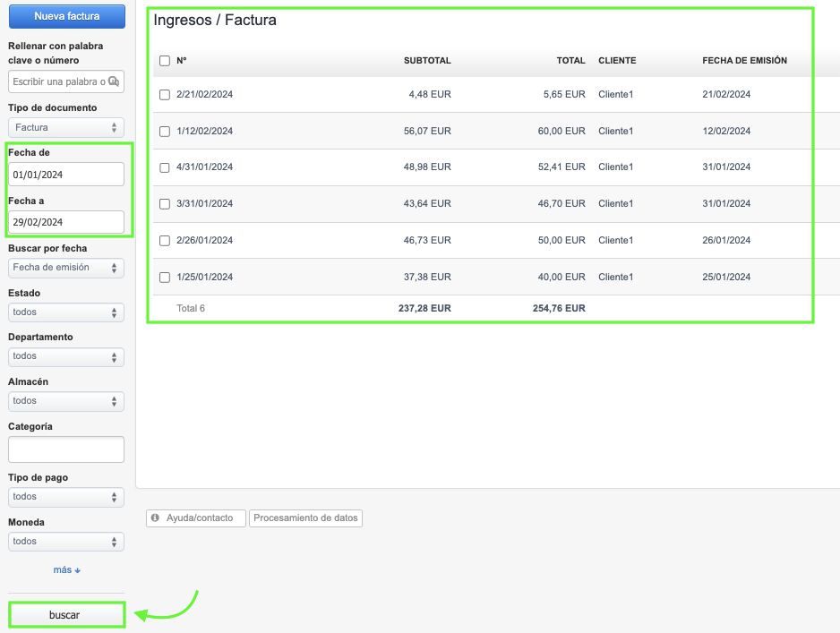This screenshot has width=840, height=633.
Task: Click the info icon beside Ayuda/contacto
Action: (155, 518)
